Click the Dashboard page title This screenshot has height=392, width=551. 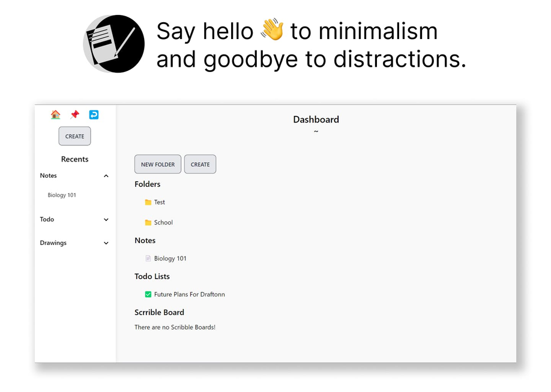coord(316,119)
